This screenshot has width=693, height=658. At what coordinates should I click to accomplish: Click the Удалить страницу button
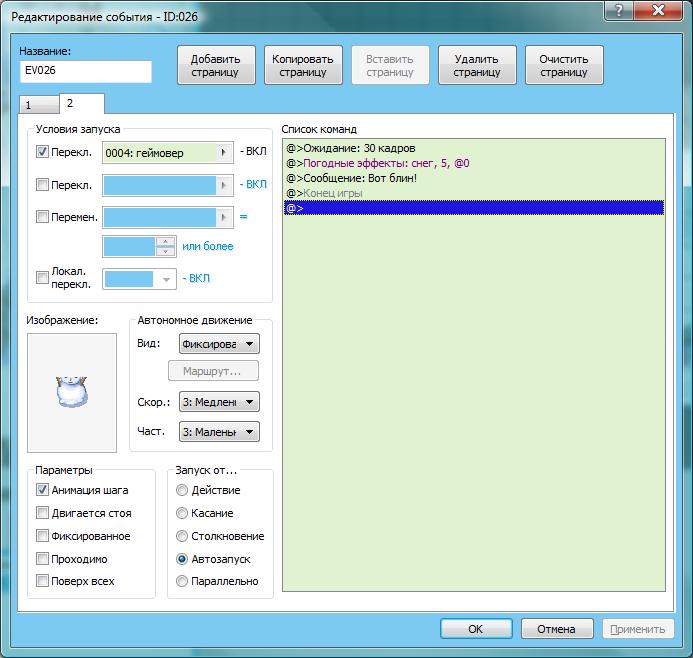coord(477,65)
